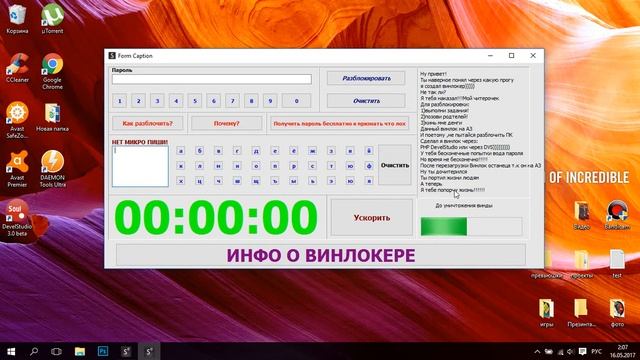Image resolution: width=640 pixels, height=360 pixels.
Task: Click the letter key б
Action: click(x=199, y=151)
